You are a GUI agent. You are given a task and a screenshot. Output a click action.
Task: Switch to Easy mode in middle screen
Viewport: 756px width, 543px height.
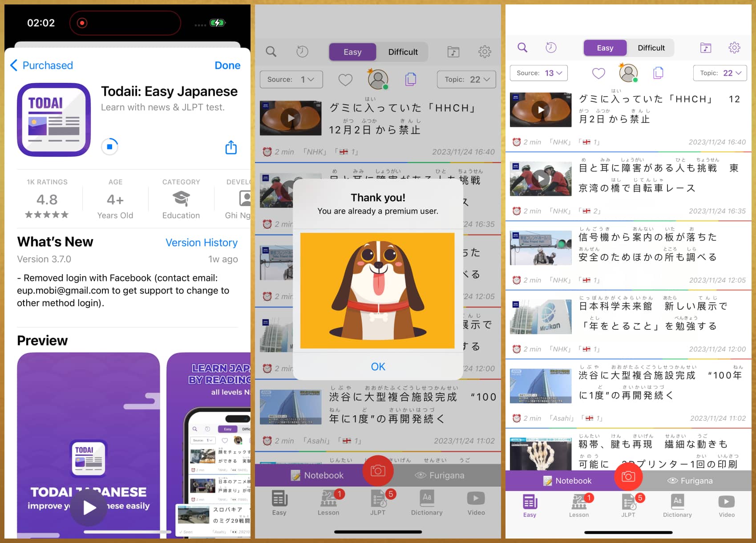coord(352,52)
